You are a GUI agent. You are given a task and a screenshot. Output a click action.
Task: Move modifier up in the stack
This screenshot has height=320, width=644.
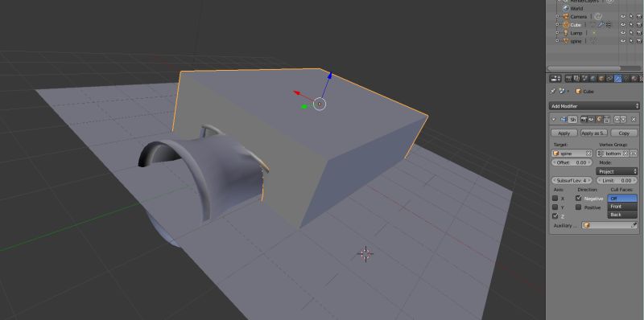point(617,119)
